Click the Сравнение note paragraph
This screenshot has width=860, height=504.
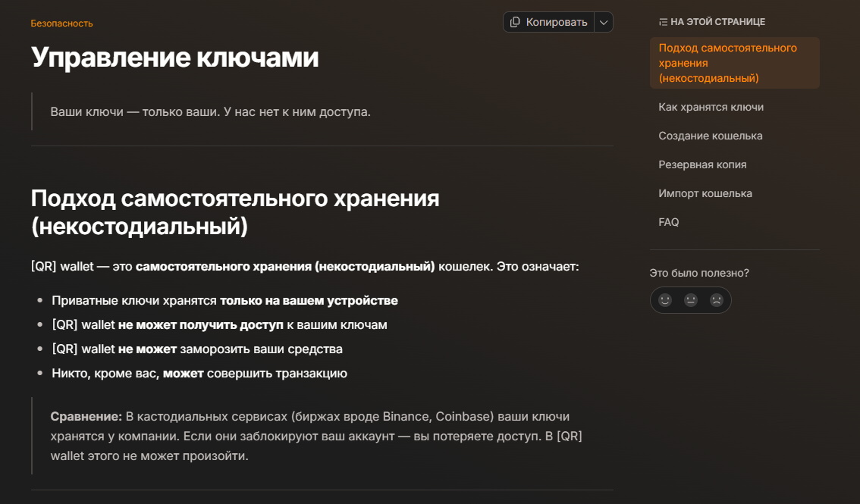316,436
